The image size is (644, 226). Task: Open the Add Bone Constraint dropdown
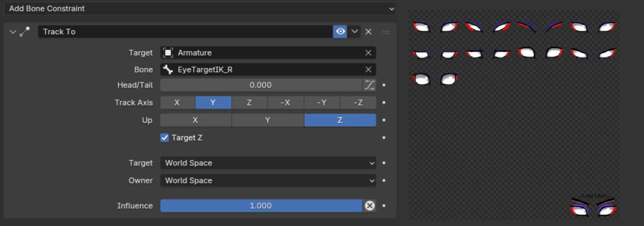pos(200,9)
